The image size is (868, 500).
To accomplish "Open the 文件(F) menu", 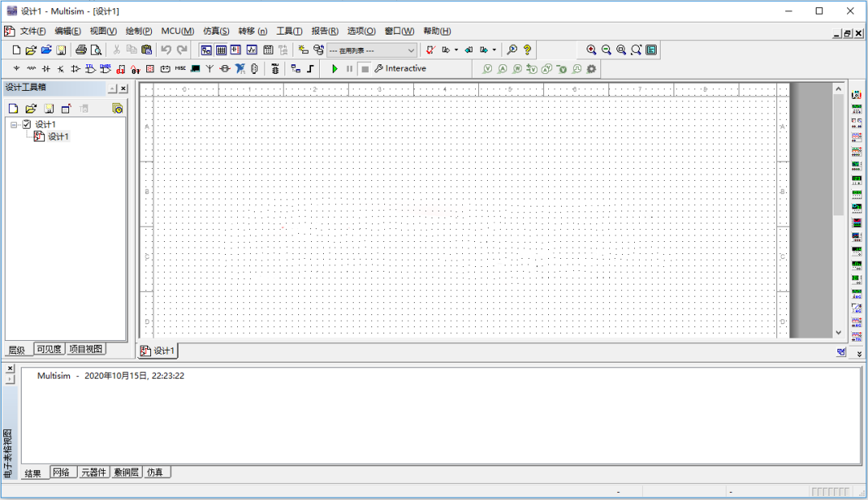I will coord(33,31).
